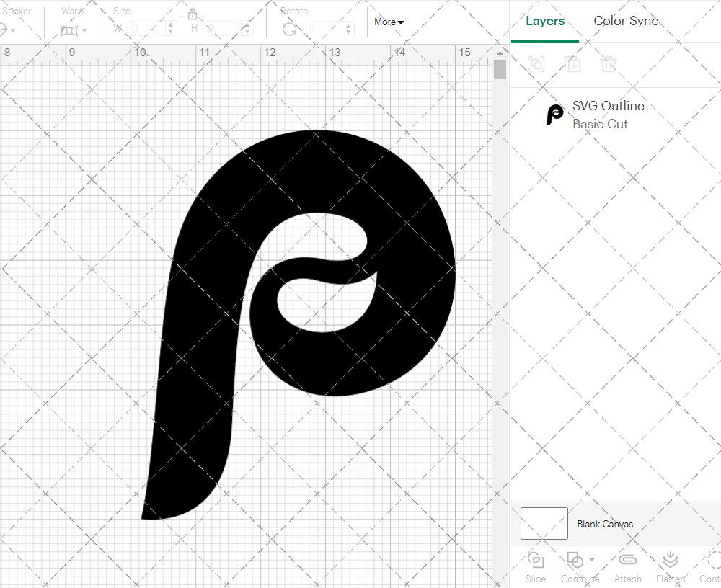
Task: Click the Blank Canvas color swatch
Action: pyautogui.click(x=544, y=524)
